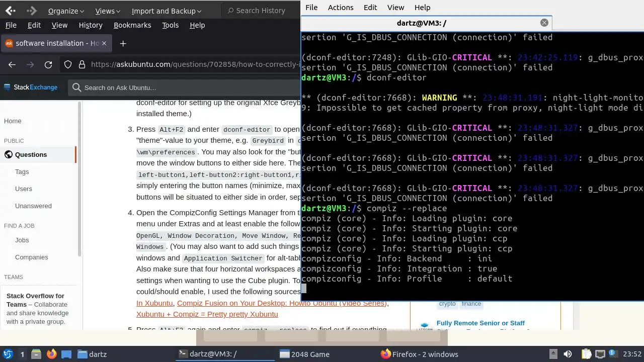Open the terminal Edit menu

coord(370,8)
